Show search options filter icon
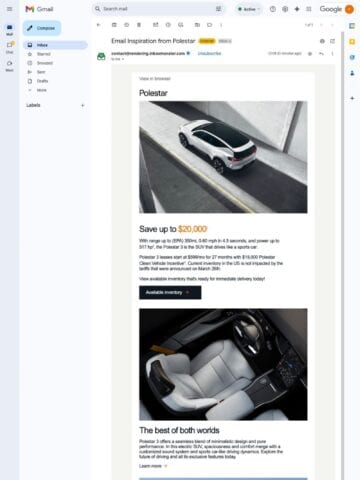 (x=218, y=9)
